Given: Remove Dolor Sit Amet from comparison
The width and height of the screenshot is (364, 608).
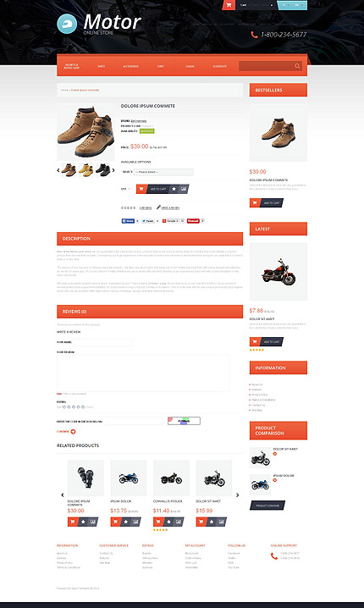Looking at the screenshot, I should (x=275, y=454).
